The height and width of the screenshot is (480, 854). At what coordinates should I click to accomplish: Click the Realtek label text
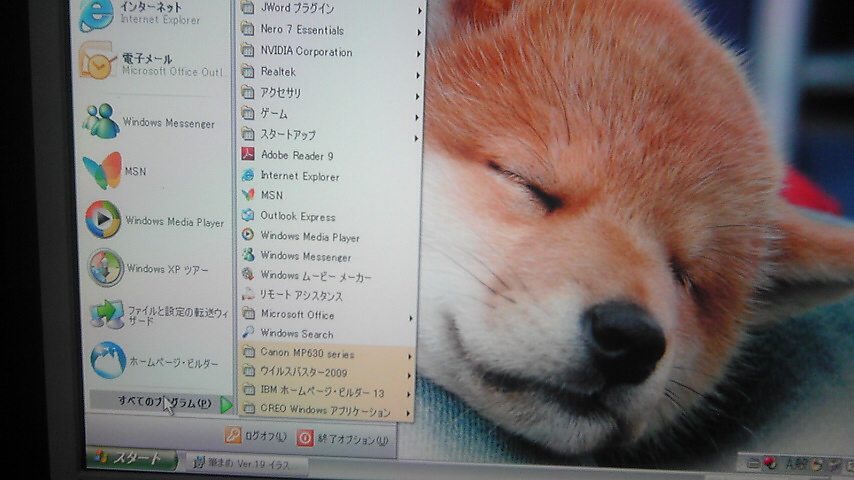click(278, 72)
